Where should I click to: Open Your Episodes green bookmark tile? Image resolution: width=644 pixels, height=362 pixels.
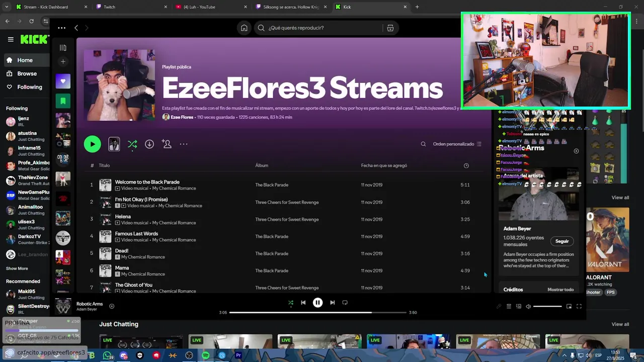coord(63,101)
